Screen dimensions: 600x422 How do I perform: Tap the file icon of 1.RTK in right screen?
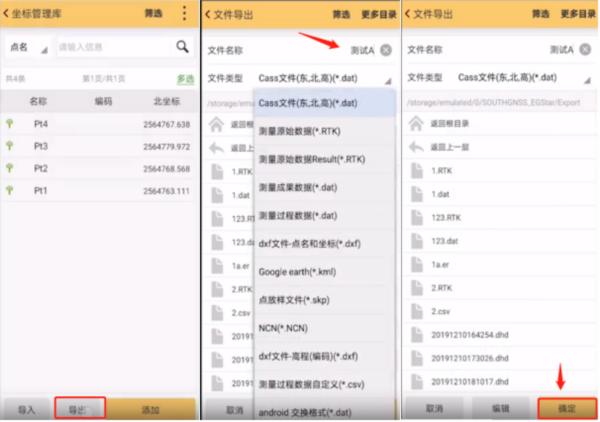pos(417,171)
